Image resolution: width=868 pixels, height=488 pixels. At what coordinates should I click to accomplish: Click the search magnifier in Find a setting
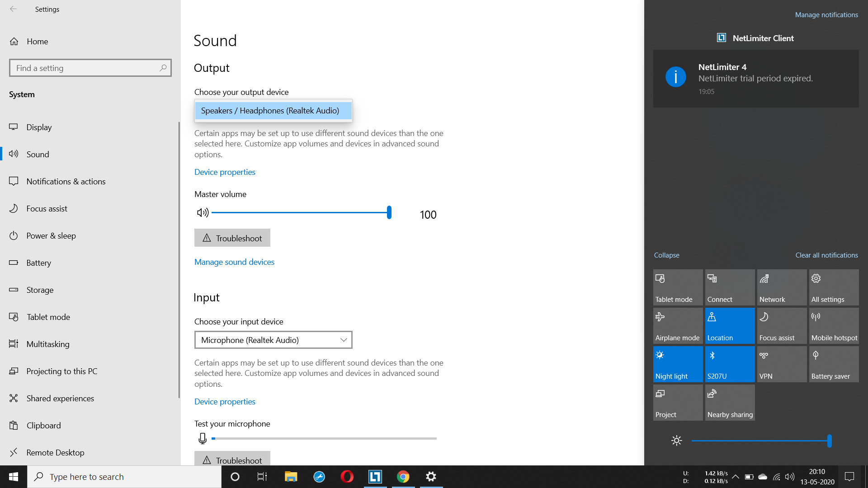tap(163, 68)
